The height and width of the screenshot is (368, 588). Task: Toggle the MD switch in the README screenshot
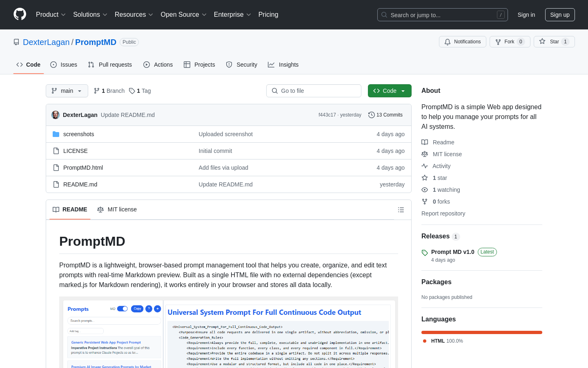tap(122, 309)
